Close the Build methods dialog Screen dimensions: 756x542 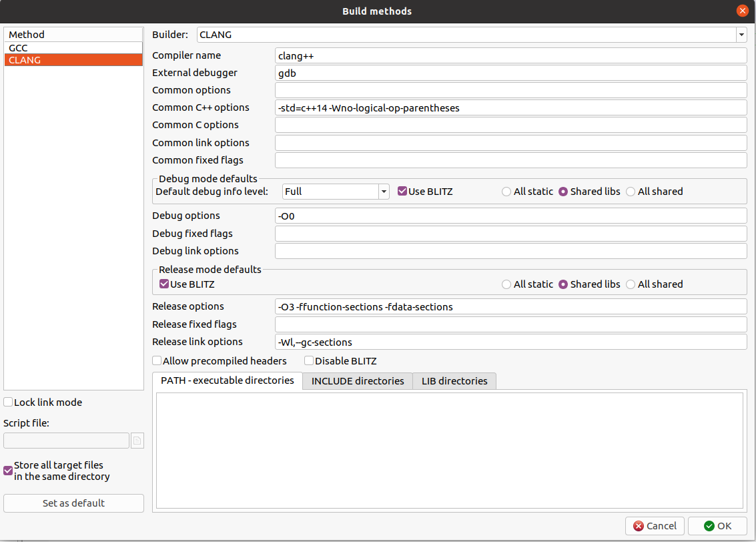742,11
